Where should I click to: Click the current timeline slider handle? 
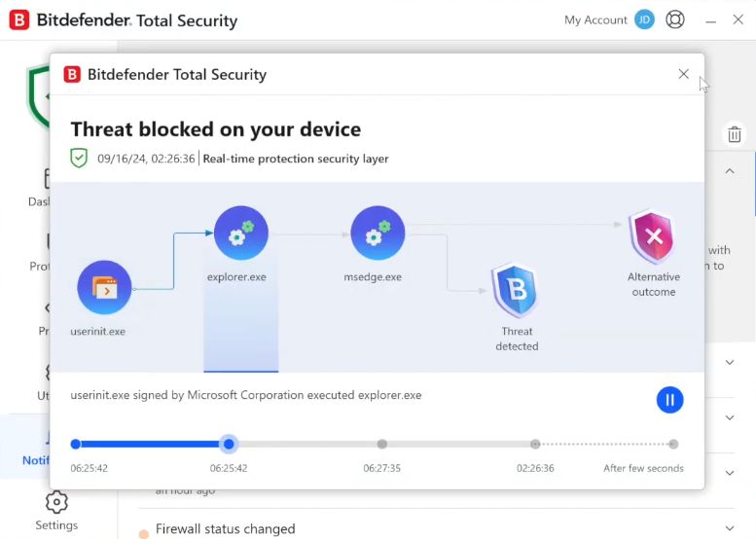point(229,445)
